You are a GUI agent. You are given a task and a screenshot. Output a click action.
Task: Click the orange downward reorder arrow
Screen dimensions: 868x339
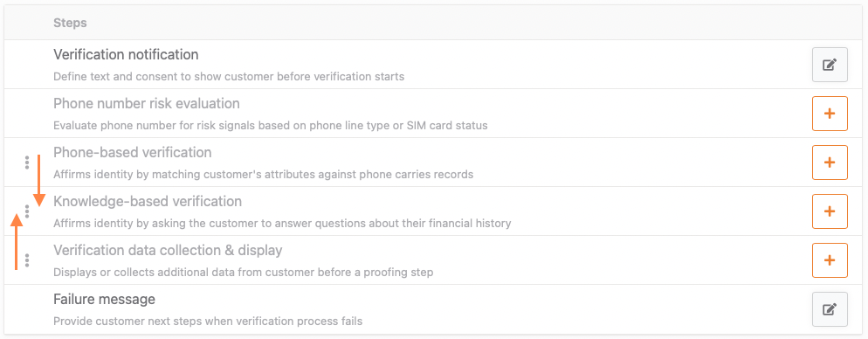(x=38, y=181)
